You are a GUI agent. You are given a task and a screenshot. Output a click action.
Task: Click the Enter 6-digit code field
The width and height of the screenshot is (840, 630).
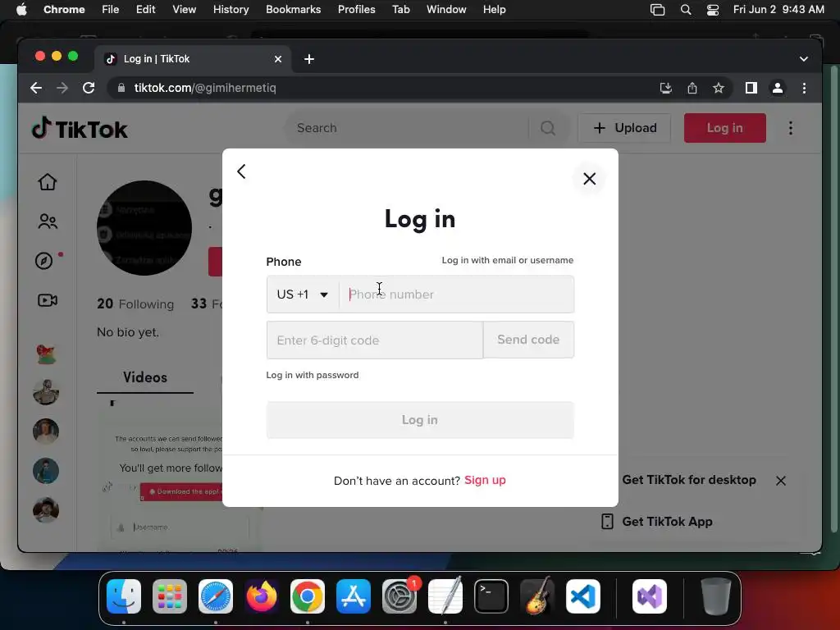[374, 340]
